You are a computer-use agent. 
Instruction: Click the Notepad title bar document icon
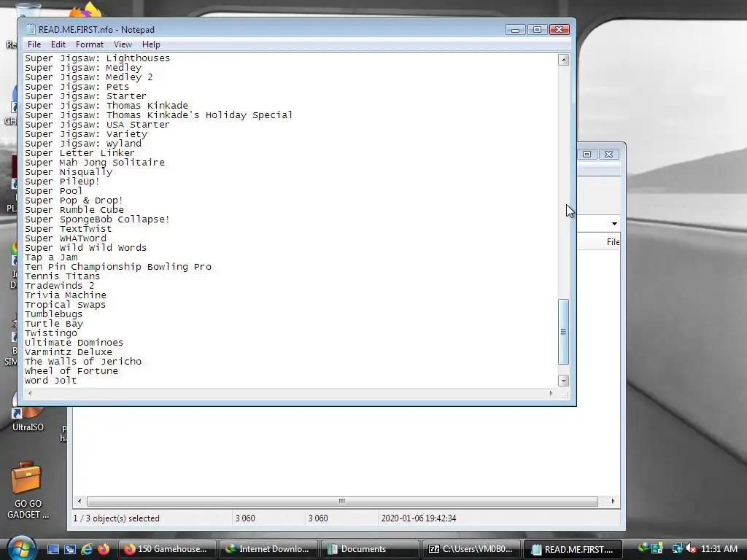click(31, 29)
